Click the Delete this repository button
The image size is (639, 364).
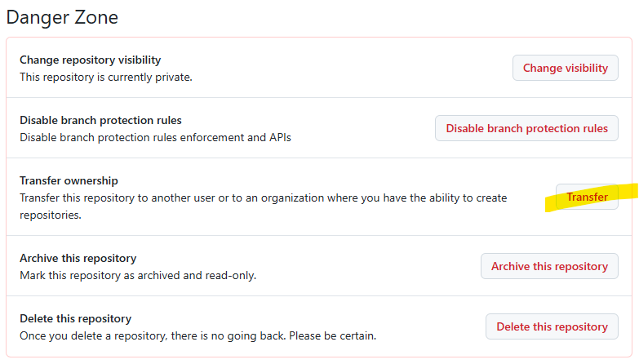[552, 326]
